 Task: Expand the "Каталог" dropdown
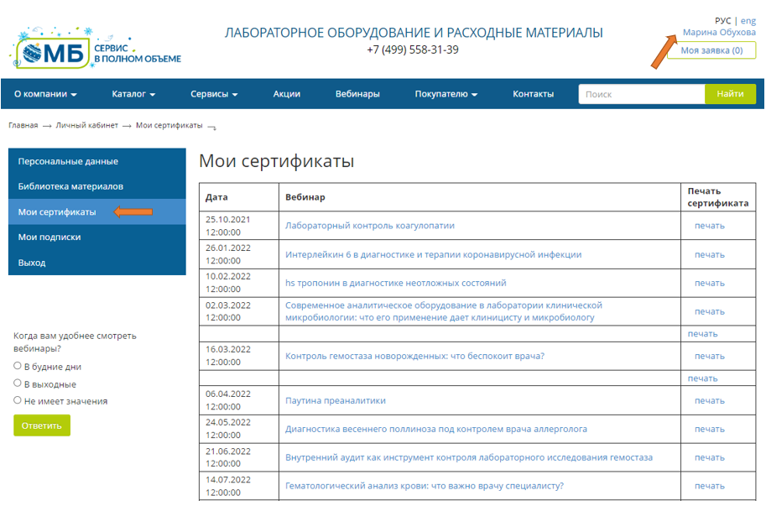(x=131, y=94)
